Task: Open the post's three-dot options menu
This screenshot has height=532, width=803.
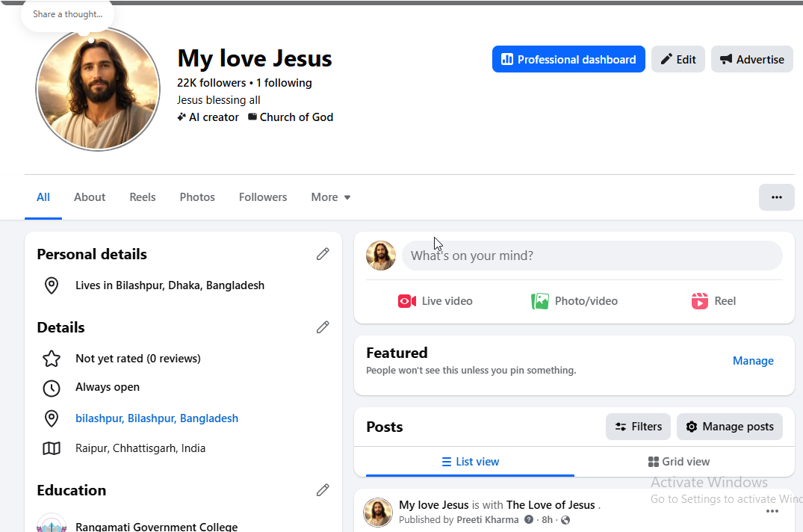Action: tap(772, 511)
